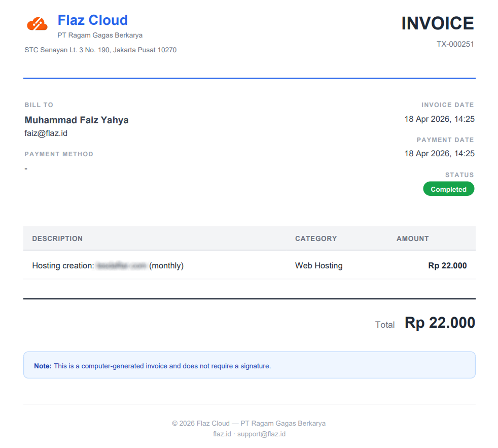Screen dimensions: 498x448
Task: Click the date value under PAYMENT DATE
Action: click(x=439, y=154)
